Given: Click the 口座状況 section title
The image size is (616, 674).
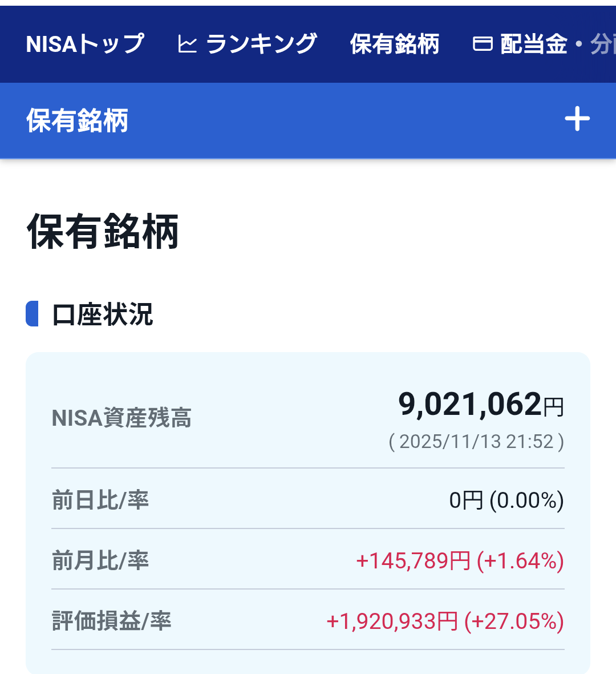Looking at the screenshot, I should (x=103, y=314).
